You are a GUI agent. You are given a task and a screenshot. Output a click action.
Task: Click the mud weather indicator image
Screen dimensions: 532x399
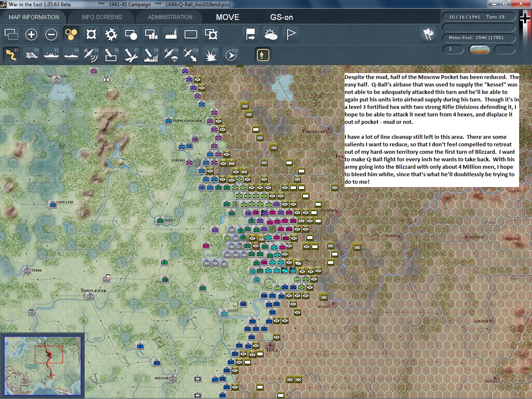tap(479, 49)
